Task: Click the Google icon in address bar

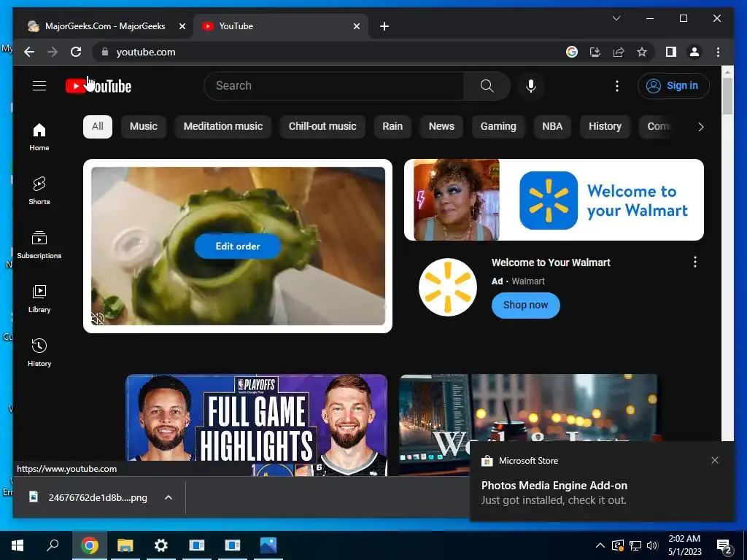Action: pyautogui.click(x=572, y=52)
